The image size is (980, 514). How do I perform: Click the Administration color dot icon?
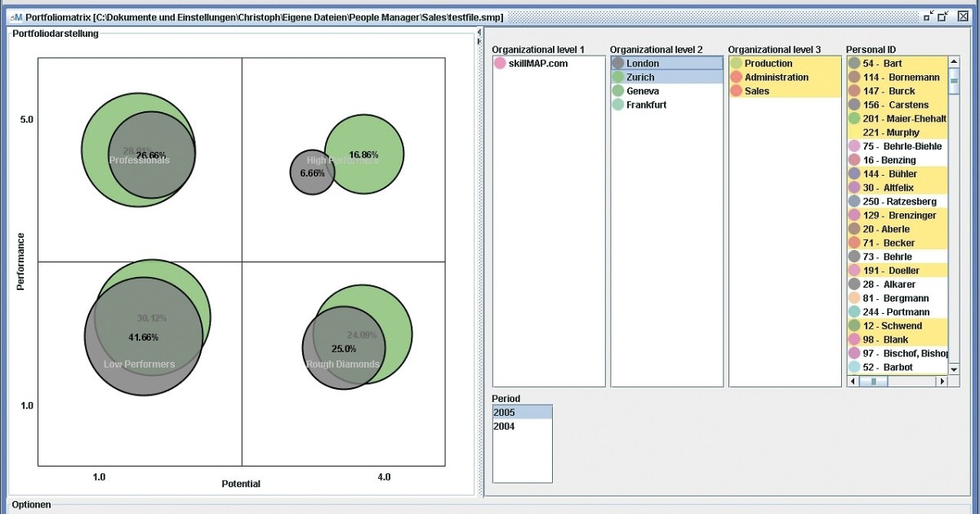pos(736,78)
